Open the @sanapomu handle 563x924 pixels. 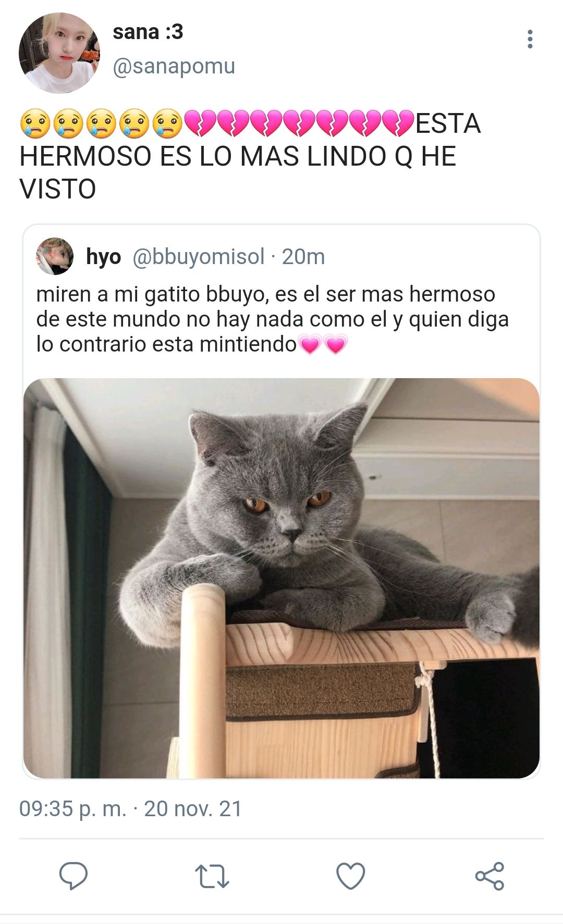coord(174,67)
